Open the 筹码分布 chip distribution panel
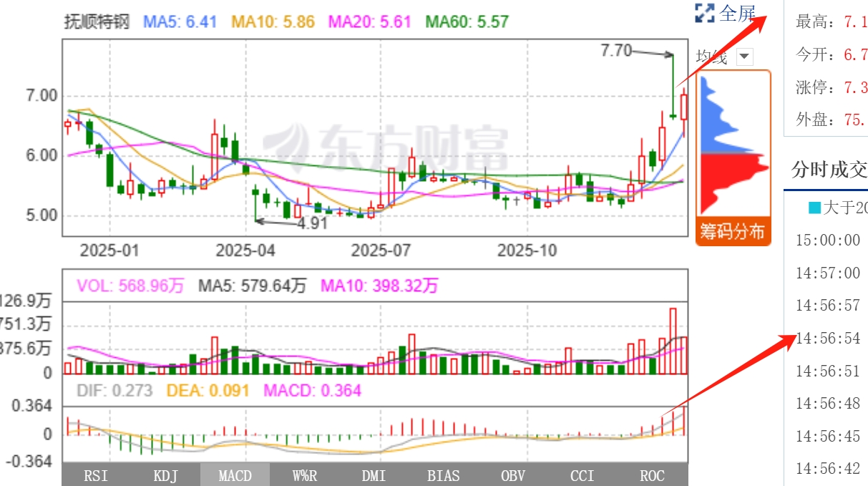The height and width of the screenshot is (486, 868). pos(733,231)
